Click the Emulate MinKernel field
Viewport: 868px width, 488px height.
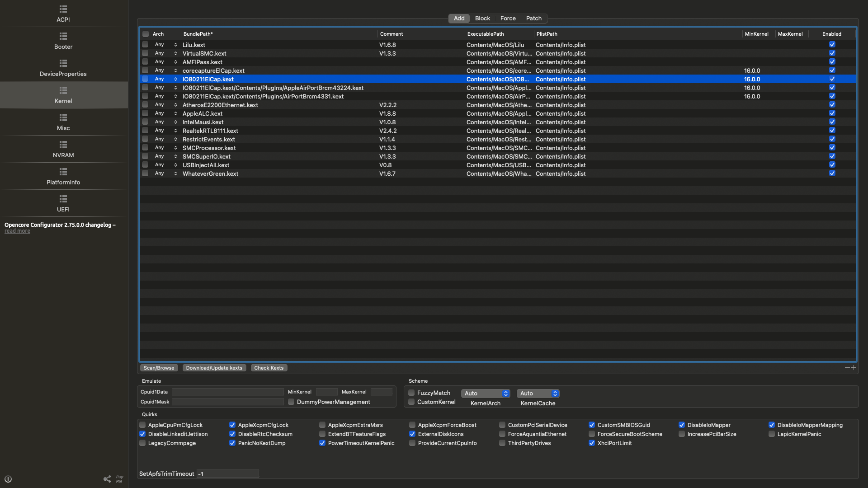pos(327,392)
